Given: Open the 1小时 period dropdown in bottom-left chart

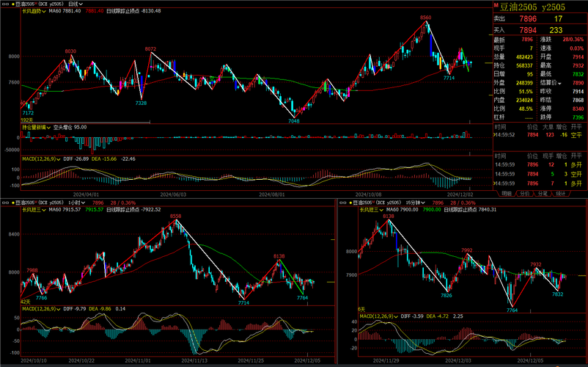Looking at the screenshot, I should pyautogui.click(x=76, y=203).
